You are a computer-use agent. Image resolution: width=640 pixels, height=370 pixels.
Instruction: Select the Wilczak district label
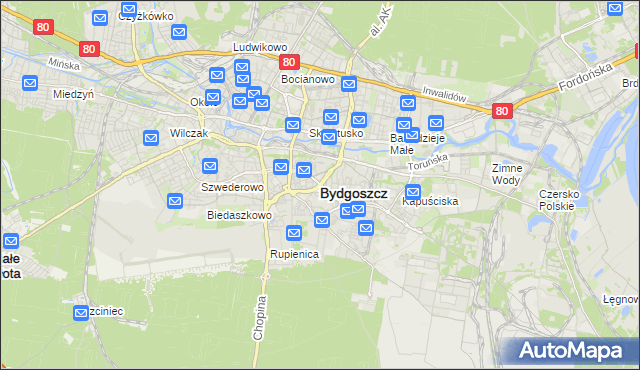click(189, 133)
